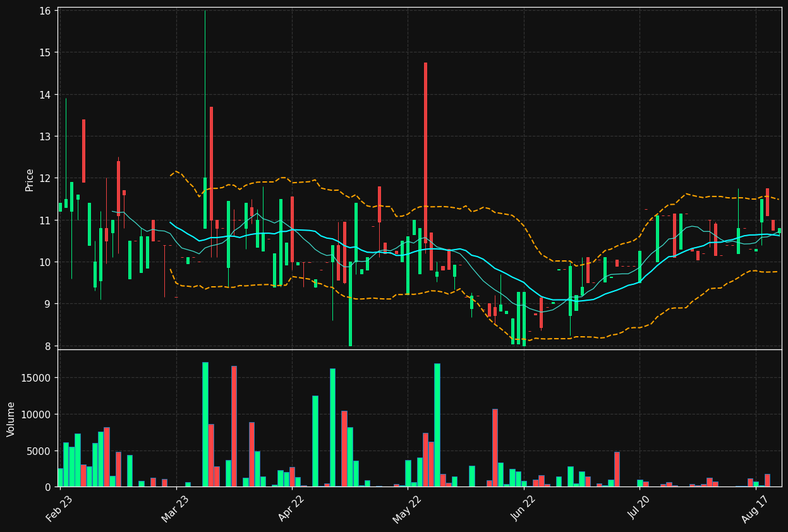Click the price axis tick "12"

pyautogui.click(x=45, y=178)
